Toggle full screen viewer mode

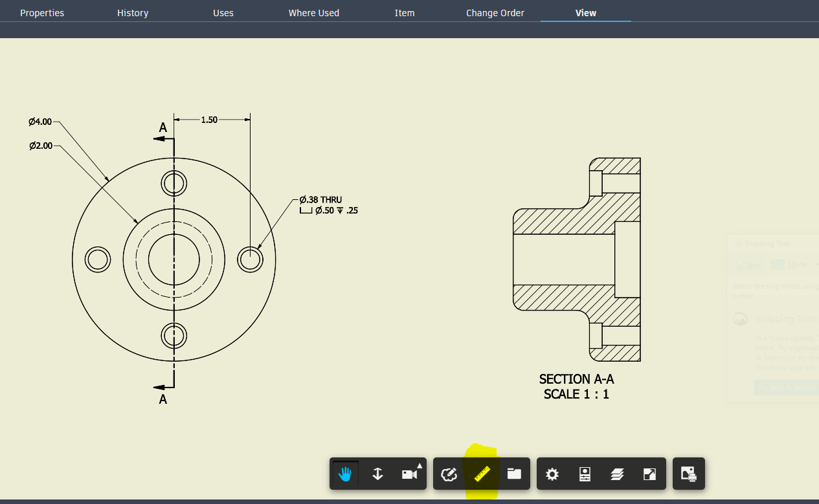coord(649,474)
